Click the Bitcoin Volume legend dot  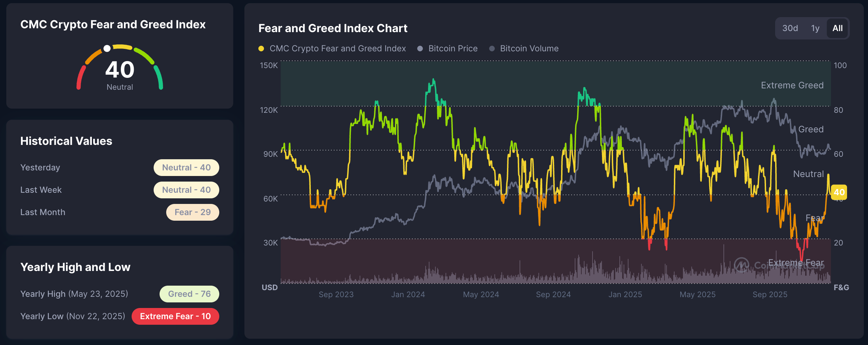[492, 49]
